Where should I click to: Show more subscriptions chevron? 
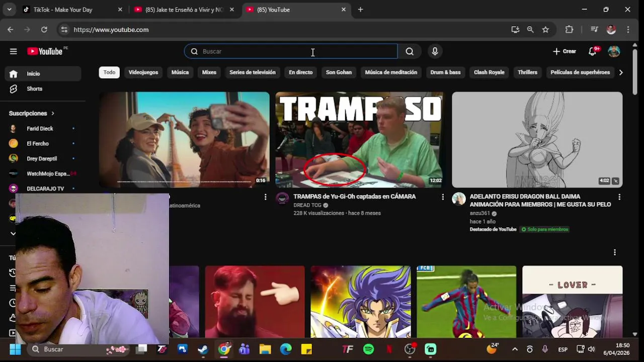(x=13, y=233)
